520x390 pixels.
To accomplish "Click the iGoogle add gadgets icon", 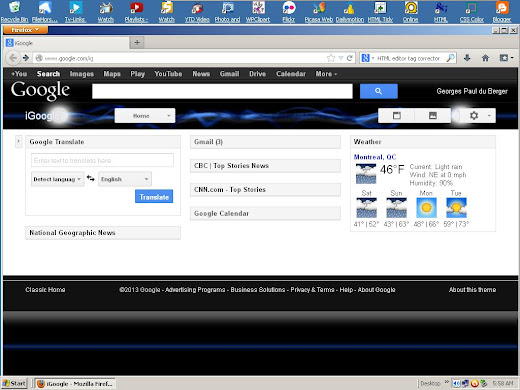I will point(397,116).
